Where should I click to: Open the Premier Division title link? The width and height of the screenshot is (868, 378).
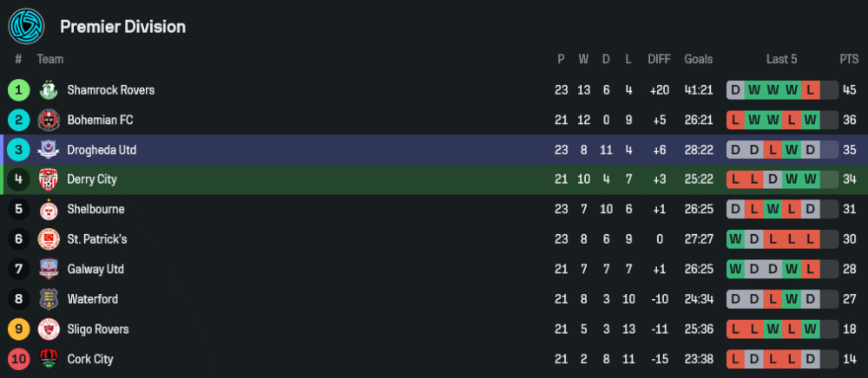point(122,27)
